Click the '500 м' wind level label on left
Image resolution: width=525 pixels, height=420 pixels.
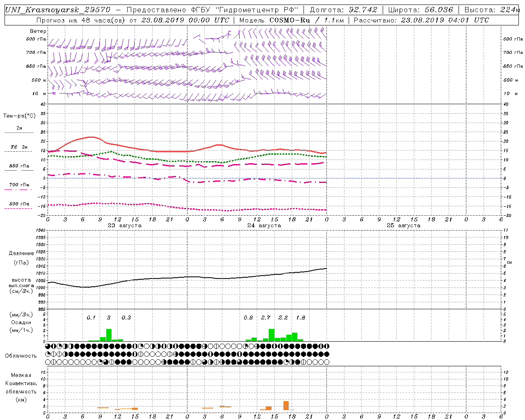coord(39,80)
